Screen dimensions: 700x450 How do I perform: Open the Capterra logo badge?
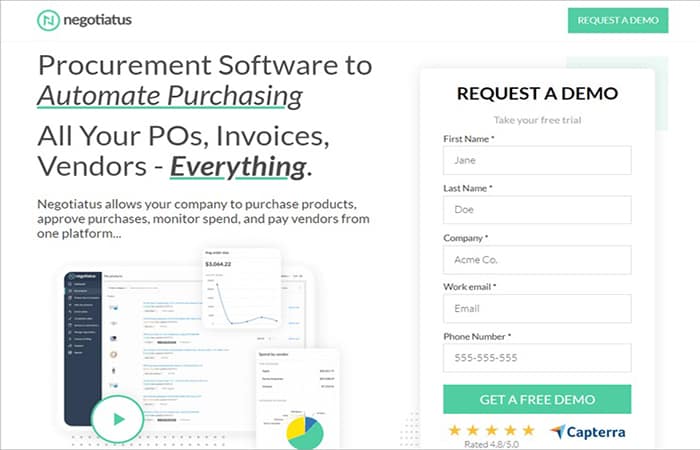pos(588,432)
